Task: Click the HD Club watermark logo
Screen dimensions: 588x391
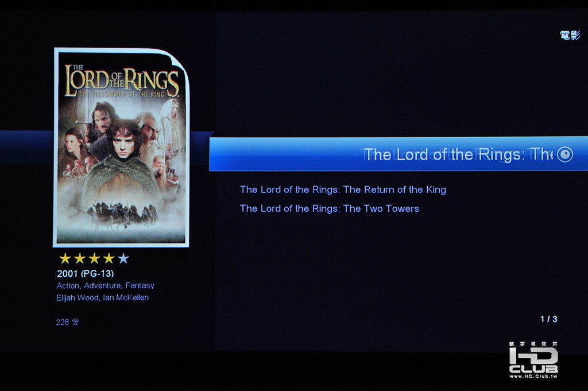Action: tap(533, 360)
